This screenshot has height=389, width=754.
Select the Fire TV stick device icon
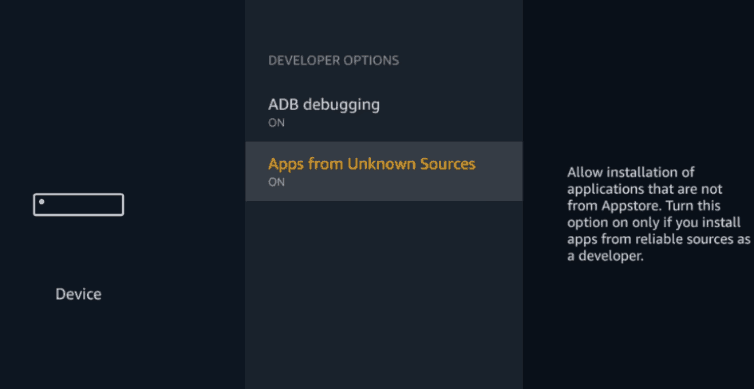pyautogui.click(x=78, y=205)
